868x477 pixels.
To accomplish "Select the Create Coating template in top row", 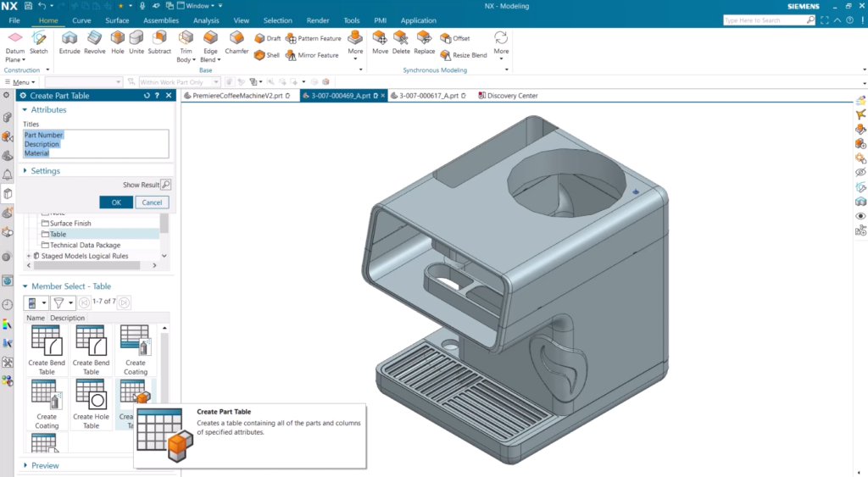I will [135, 350].
